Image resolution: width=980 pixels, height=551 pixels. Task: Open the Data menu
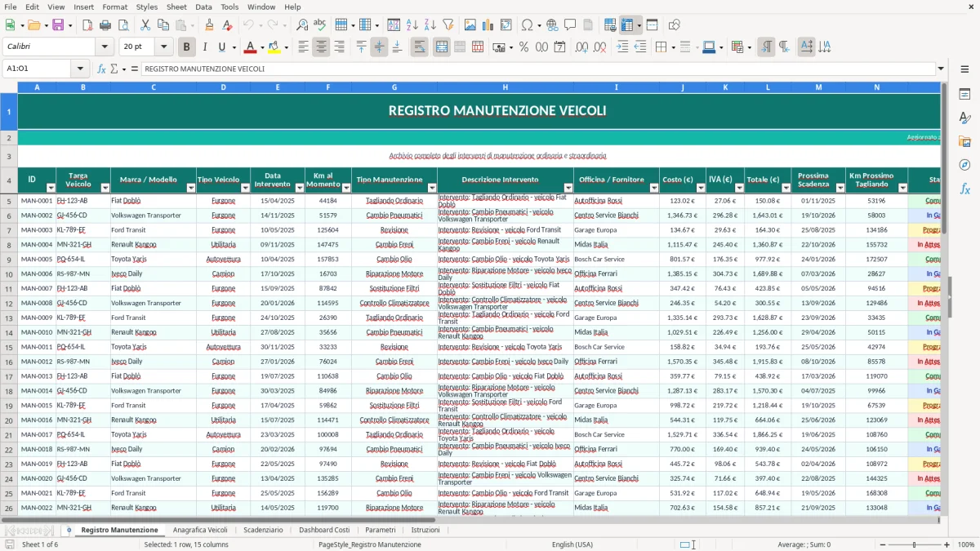coord(203,7)
